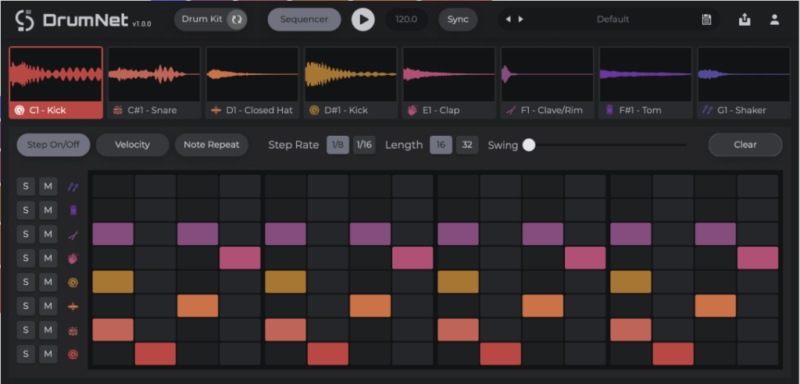This screenshot has width=800, height=384.
Task: Solo the shaker track
Action: [26, 187]
